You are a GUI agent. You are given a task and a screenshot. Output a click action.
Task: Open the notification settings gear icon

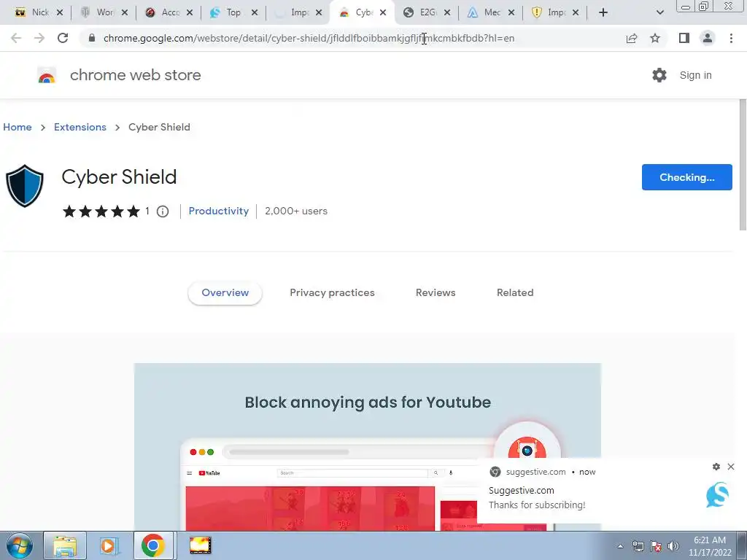716,467
